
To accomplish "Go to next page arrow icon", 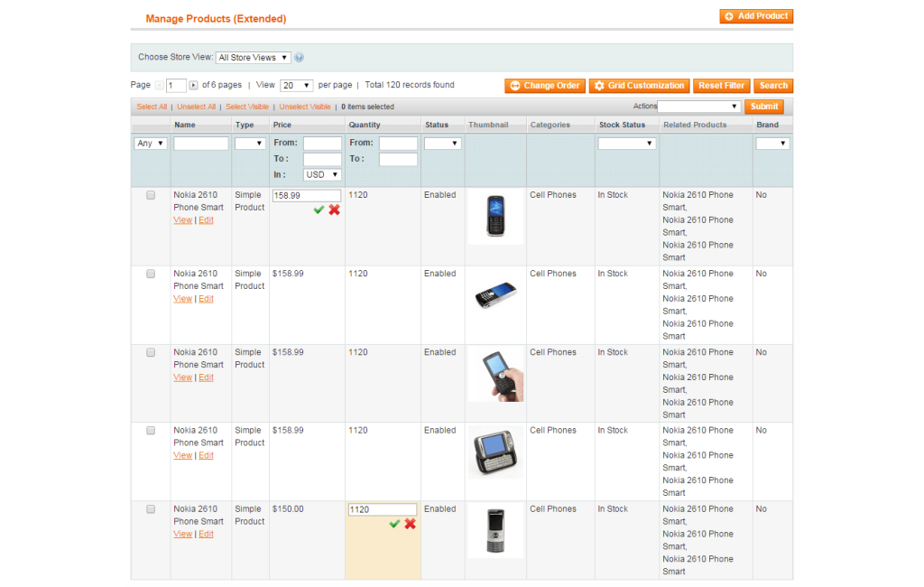I will pyautogui.click(x=193, y=86).
